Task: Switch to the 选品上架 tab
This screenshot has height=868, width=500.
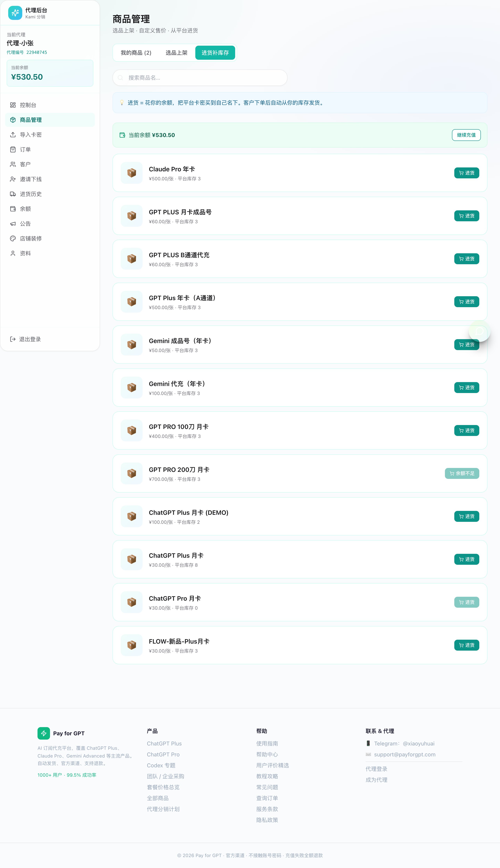Action: [177, 53]
